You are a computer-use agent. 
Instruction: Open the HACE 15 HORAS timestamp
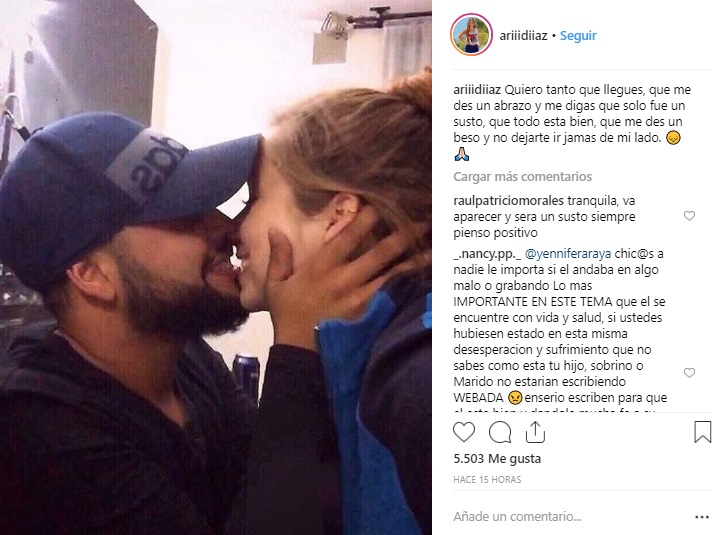[x=487, y=480]
